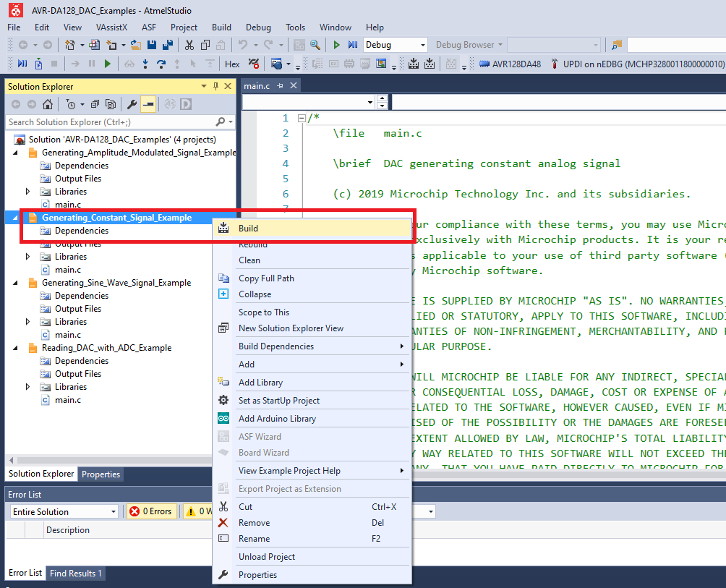
Task: Click Start Debugging and Break icon beside green play
Action: coord(353,45)
